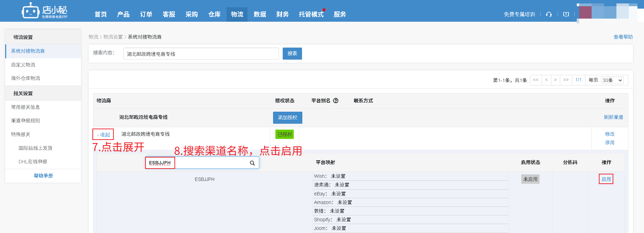The height and width of the screenshot is (233, 644).
Task: Click the 店小秘 logo icon
Action: click(30, 11)
